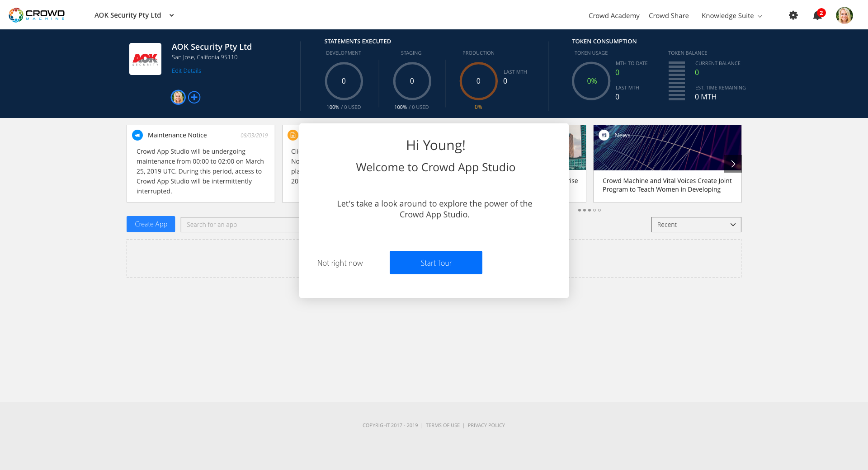Click the company name AOK Security Pty Ltd heading

click(212, 47)
